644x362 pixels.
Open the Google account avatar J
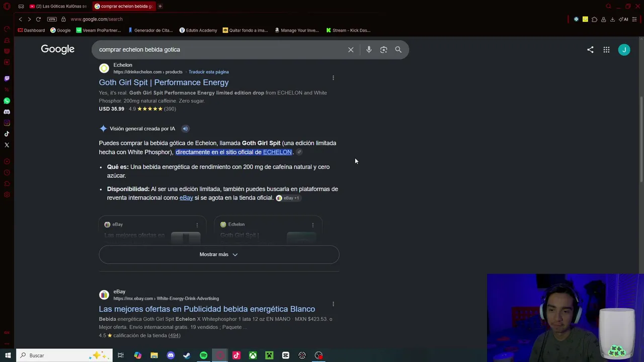pyautogui.click(x=624, y=50)
